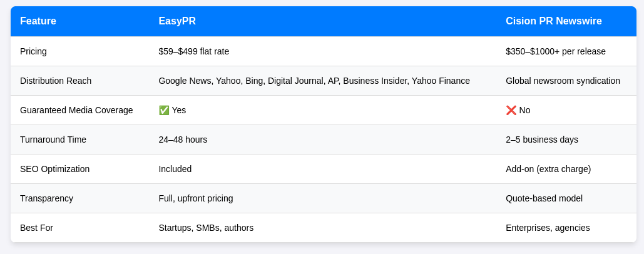Click the Add-on (extra charge) cell

pos(548,169)
